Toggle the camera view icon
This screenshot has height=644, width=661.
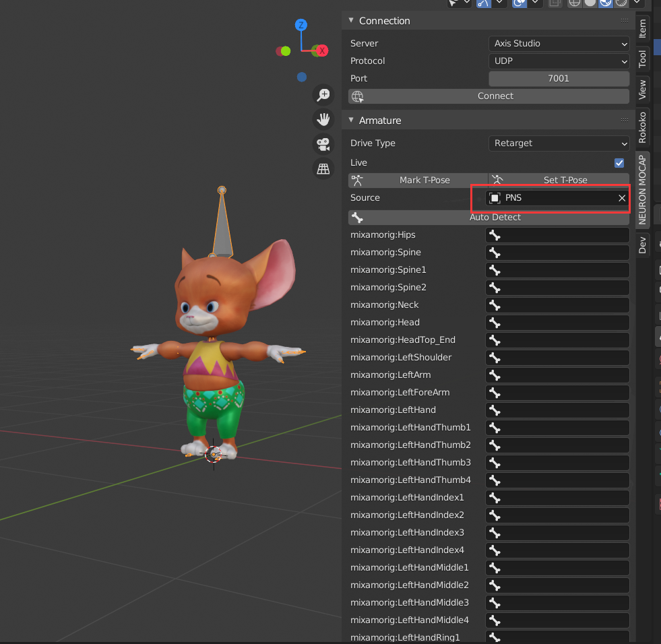point(324,144)
